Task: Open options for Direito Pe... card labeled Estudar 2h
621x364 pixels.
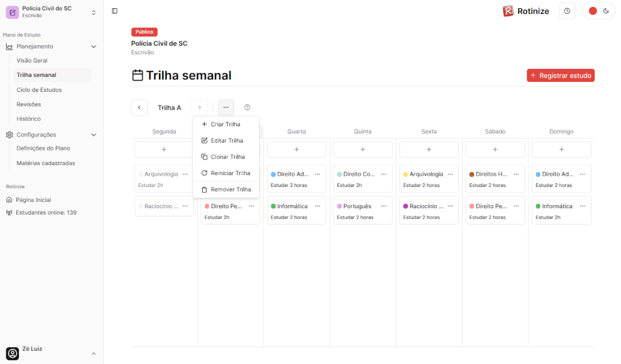Action: tap(252, 206)
